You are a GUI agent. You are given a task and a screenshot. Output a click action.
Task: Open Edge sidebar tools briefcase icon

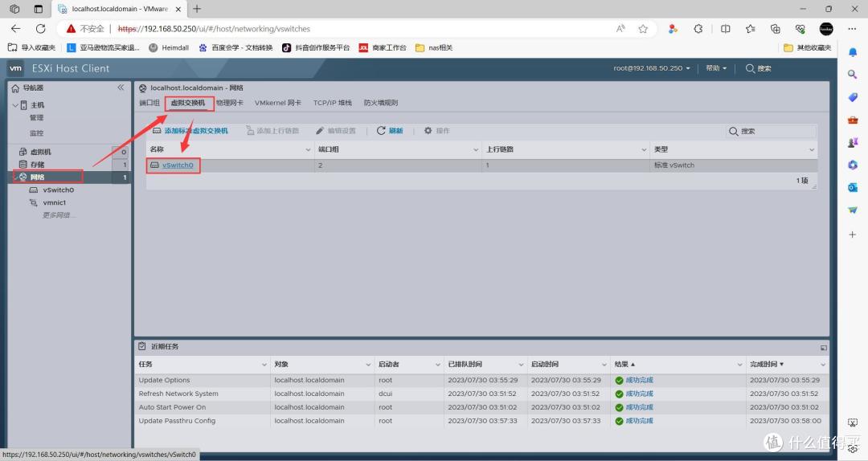[853, 120]
